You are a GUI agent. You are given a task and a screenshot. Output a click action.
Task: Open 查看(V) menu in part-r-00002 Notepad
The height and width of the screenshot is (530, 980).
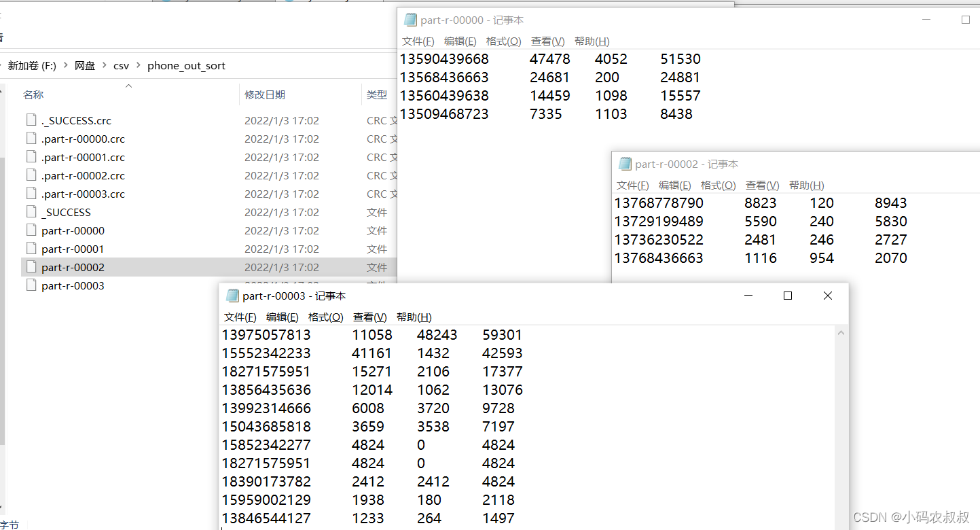tap(762, 185)
